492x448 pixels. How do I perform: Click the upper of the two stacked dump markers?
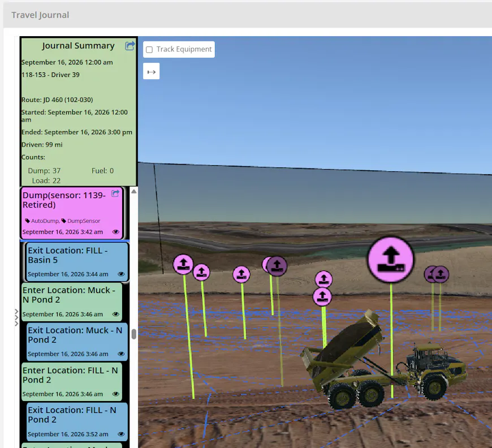coord(323,279)
